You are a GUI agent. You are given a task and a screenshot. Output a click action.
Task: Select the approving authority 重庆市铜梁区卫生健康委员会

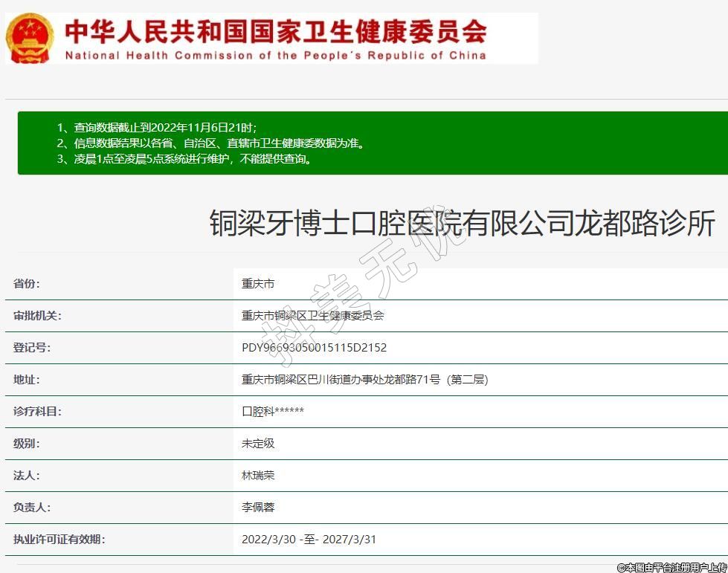pyautogui.click(x=313, y=316)
